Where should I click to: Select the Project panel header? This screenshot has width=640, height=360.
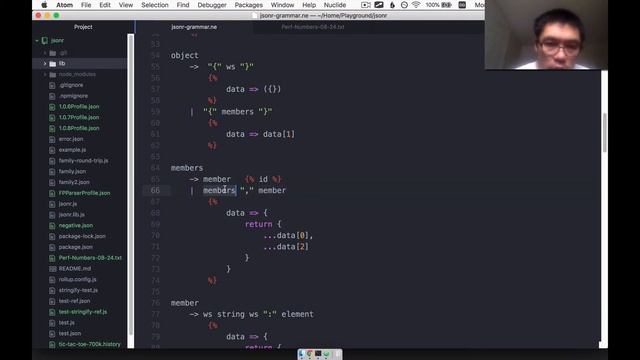[x=83, y=27]
